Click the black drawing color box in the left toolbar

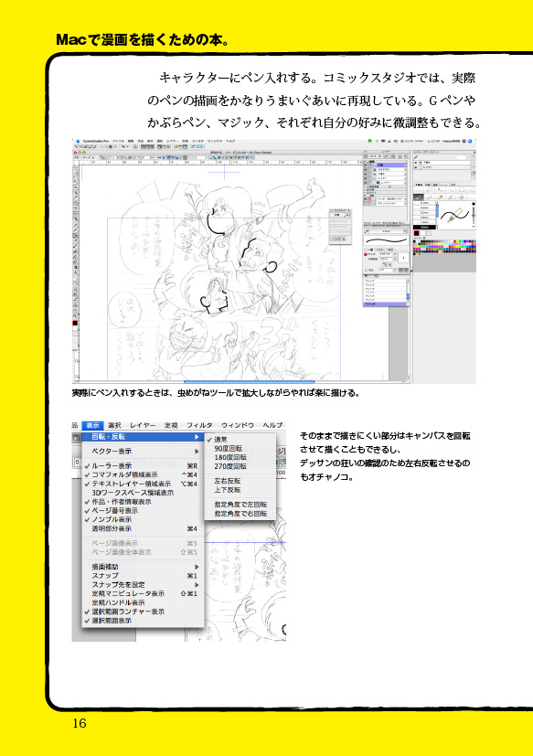[75, 323]
